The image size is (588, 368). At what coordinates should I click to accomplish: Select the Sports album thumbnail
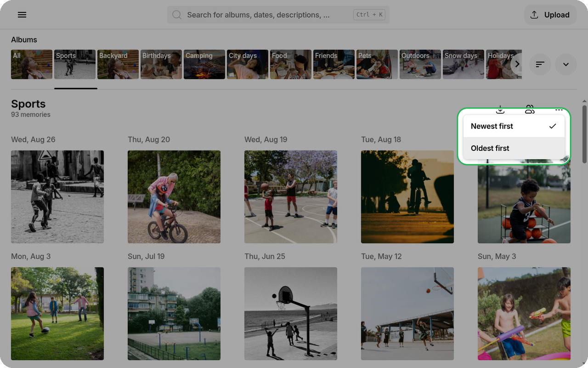click(x=75, y=64)
